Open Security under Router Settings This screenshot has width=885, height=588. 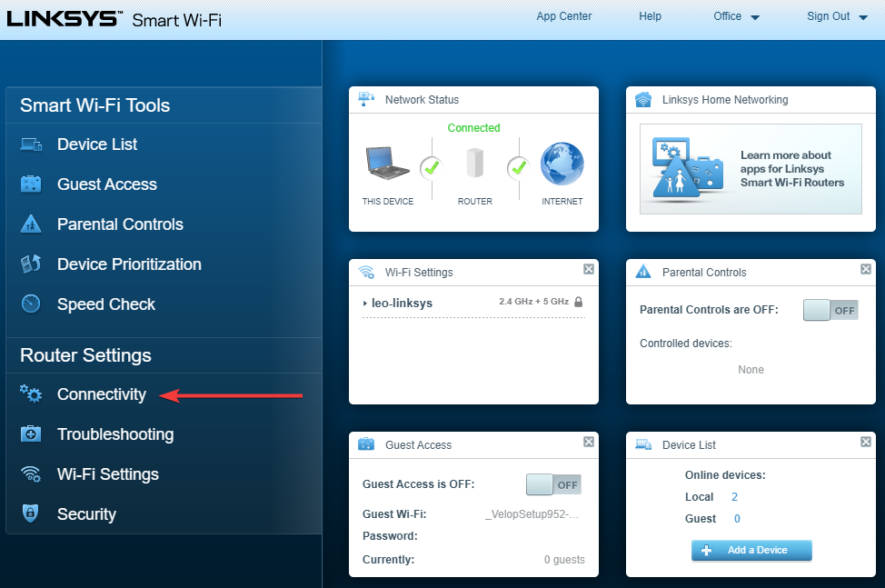click(86, 514)
